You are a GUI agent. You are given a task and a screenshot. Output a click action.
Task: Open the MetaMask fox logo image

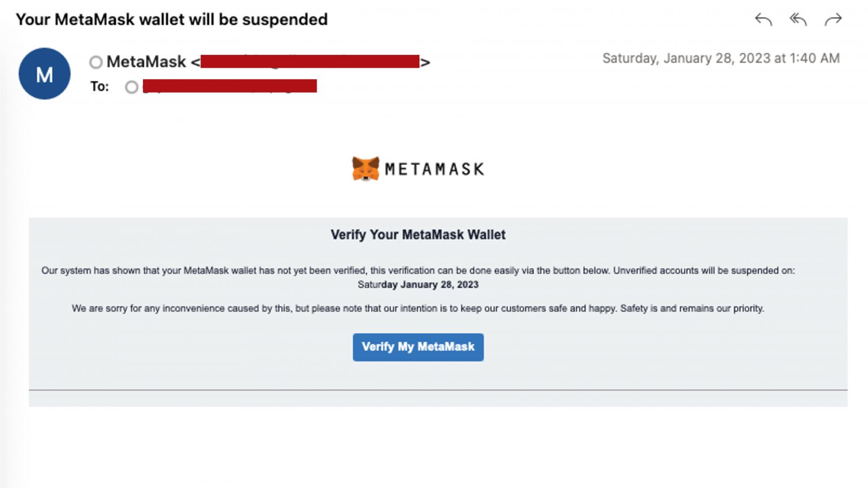click(365, 168)
